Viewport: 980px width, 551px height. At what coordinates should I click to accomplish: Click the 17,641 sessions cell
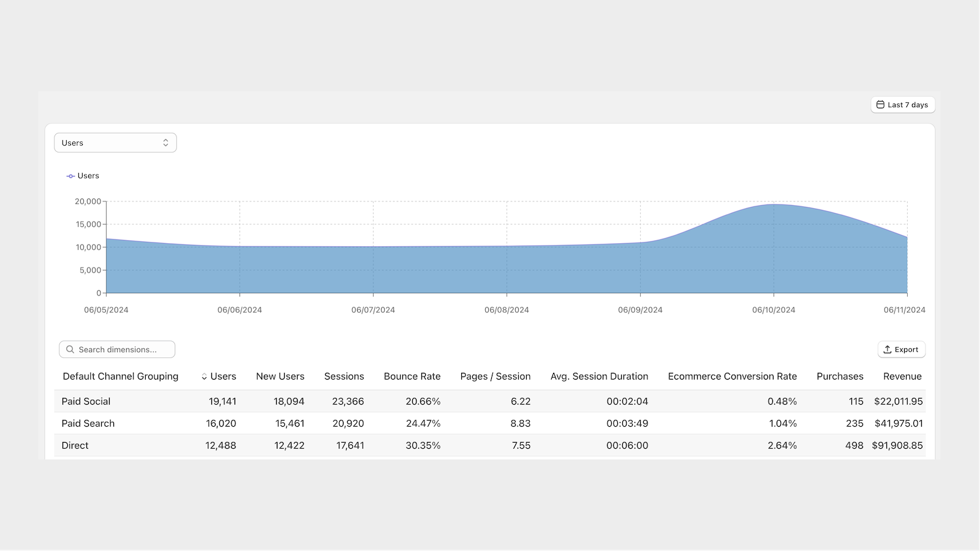[x=350, y=446]
